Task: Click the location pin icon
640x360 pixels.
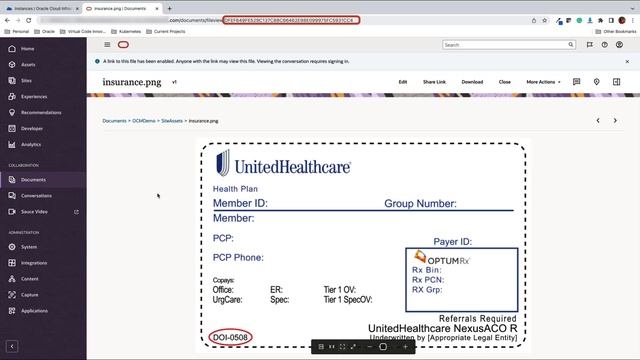Action: tap(596, 82)
